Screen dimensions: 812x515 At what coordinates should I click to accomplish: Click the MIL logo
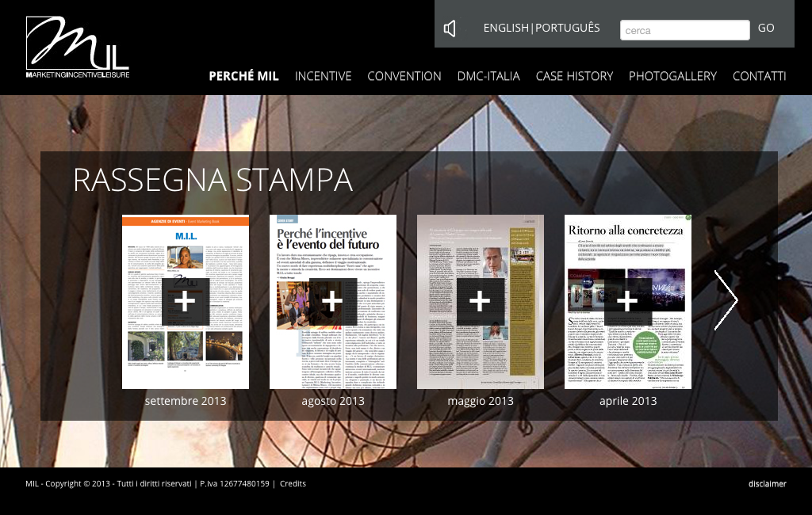point(75,45)
